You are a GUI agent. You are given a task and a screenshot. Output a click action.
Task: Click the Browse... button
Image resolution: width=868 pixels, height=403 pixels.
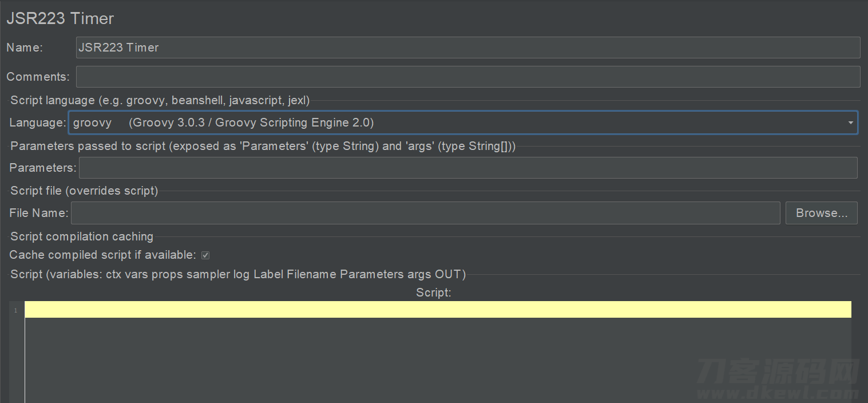point(822,213)
